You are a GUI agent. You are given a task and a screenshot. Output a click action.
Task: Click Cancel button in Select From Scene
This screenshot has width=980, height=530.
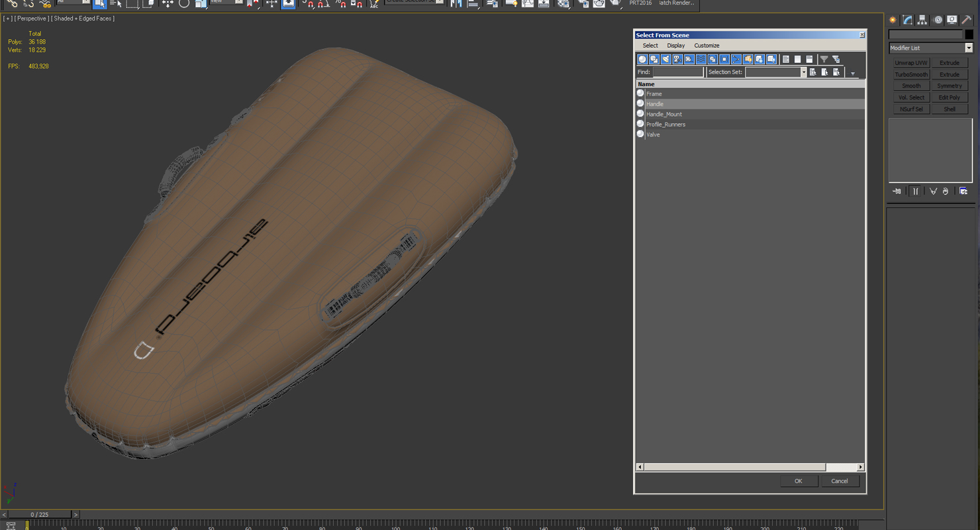tap(840, 481)
